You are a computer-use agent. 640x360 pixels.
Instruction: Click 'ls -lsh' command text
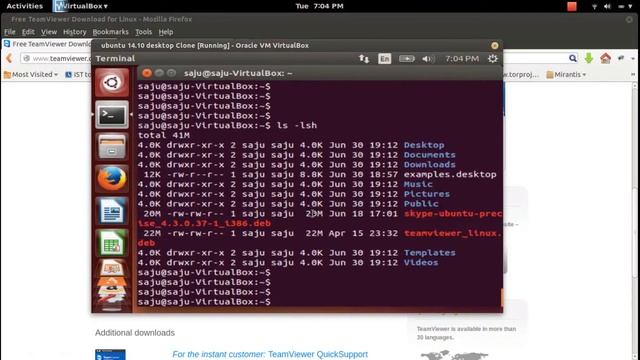pyautogui.click(x=297, y=125)
